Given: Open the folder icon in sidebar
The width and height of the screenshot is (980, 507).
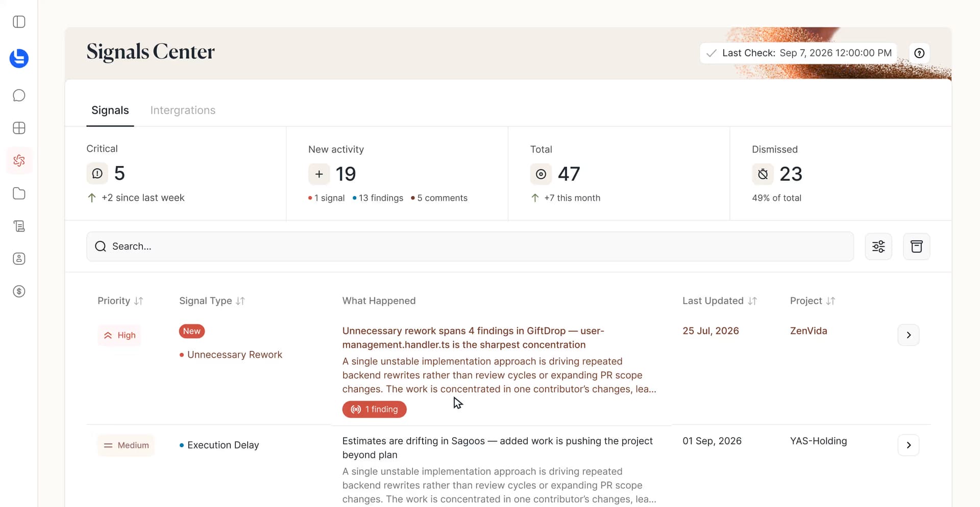Looking at the screenshot, I should 19,194.
